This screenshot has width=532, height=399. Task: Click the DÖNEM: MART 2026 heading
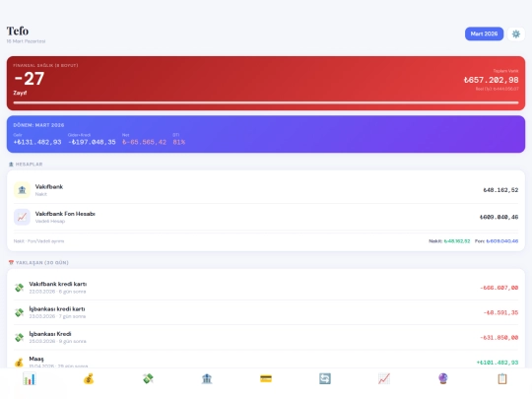pos(38,125)
